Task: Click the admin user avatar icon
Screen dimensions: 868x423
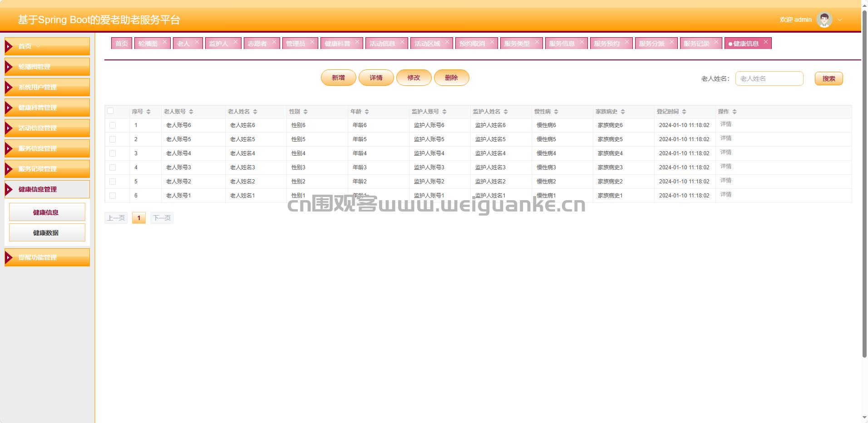Action: tap(824, 20)
